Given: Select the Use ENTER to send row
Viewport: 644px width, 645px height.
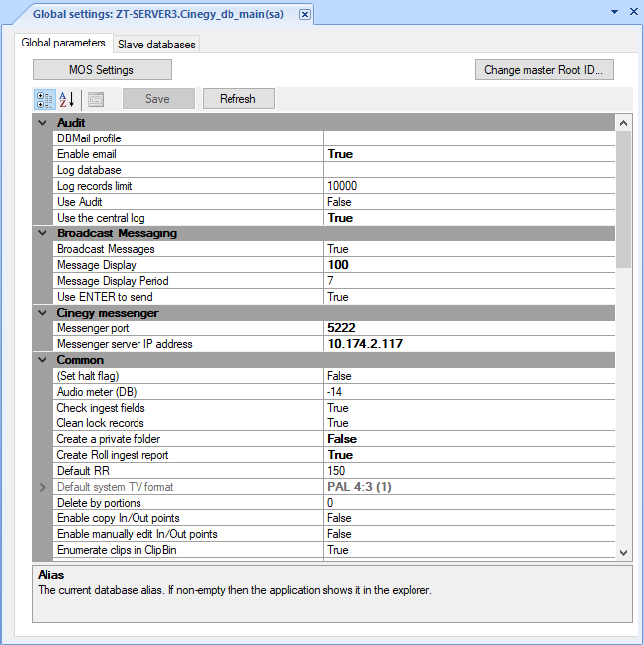Looking at the screenshot, I should 334,297.
